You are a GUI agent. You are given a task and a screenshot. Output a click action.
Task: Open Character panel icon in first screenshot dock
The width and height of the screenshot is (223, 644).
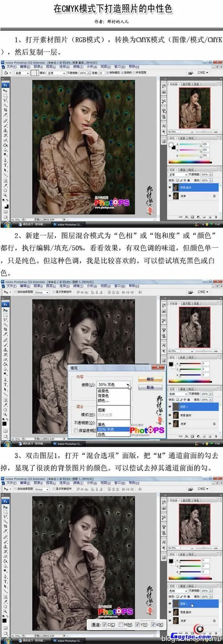tap(164, 126)
